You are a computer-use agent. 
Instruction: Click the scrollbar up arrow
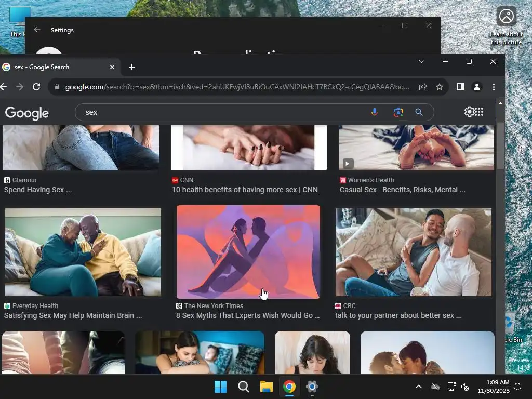click(500, 103)
